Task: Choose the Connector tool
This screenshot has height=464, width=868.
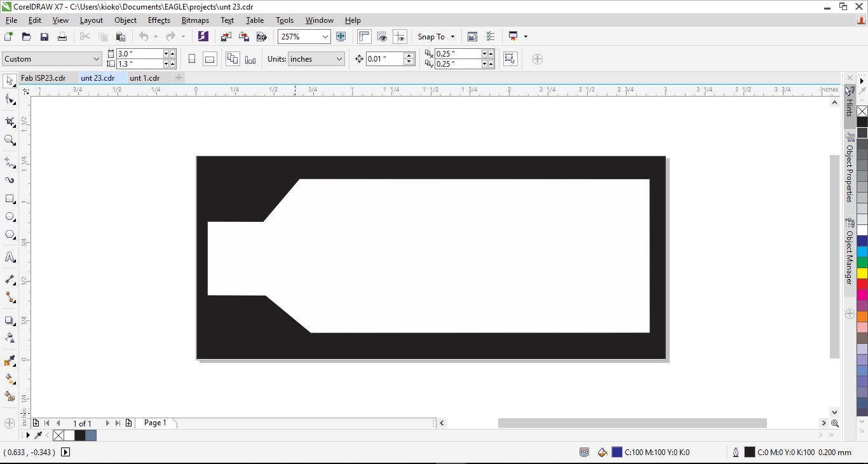Action: click(10, 297)
